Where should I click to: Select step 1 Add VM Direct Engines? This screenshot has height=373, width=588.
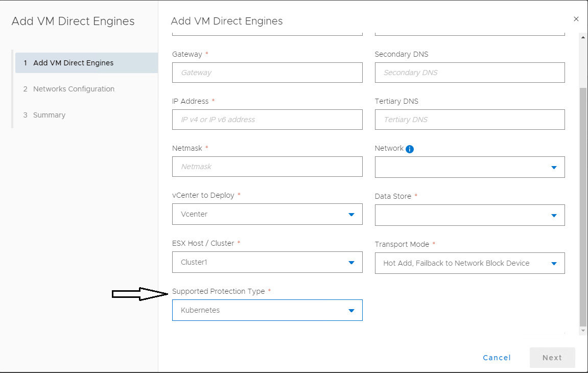(x=73, y=63)
